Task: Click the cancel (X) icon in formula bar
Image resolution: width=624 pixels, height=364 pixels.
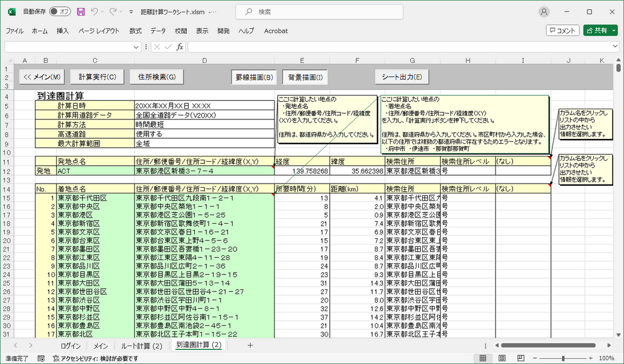Action: pos(157,47)
